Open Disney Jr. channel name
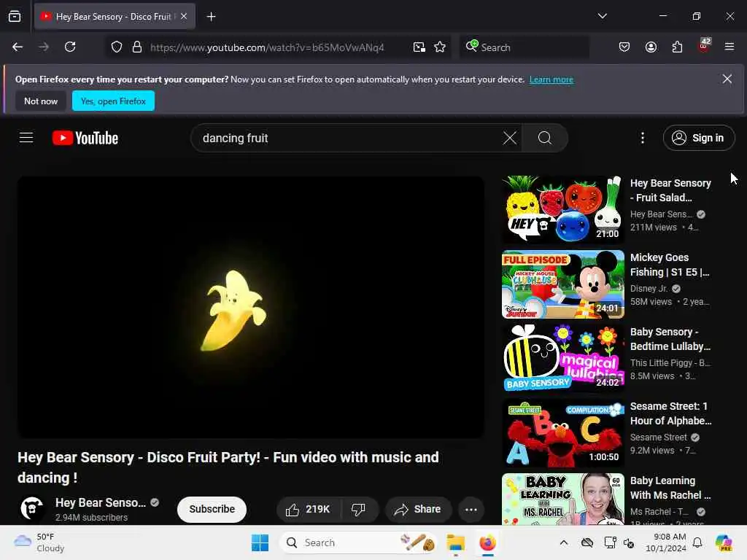This screenshot has width=747, height=560. coord(649,289)
